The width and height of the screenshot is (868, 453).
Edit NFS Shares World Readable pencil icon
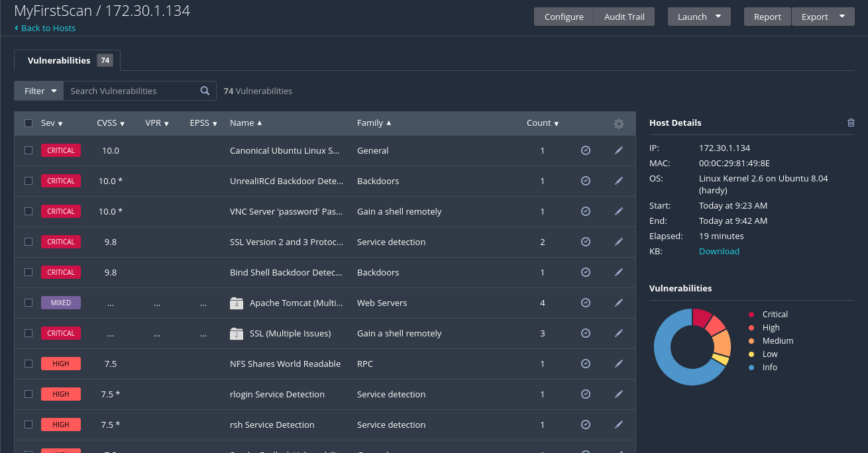(x=619, y=364)
